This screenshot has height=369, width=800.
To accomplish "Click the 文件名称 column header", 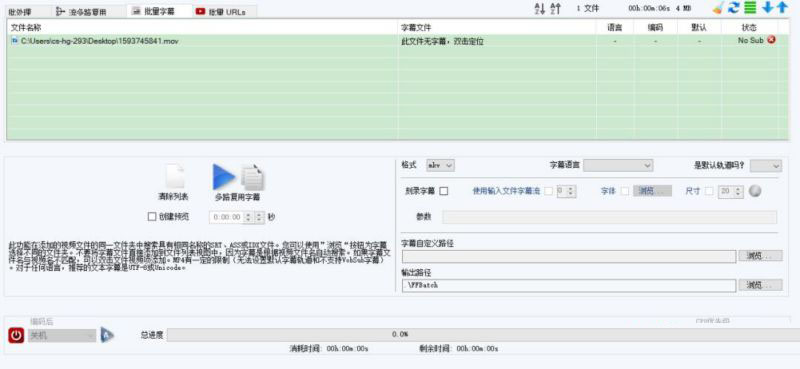I will 203,28.
